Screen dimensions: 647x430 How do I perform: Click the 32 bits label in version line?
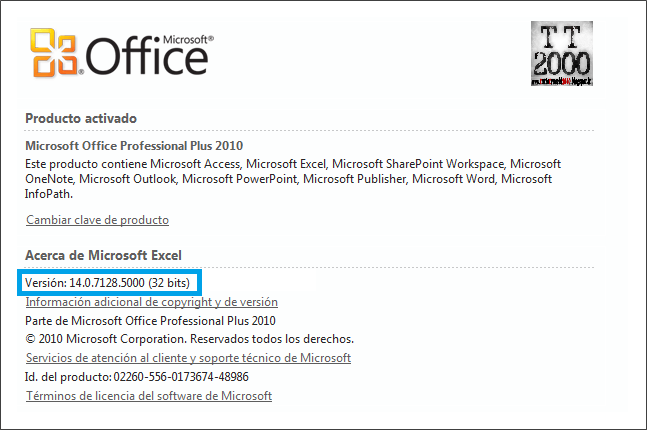click(x=169, y=283)
